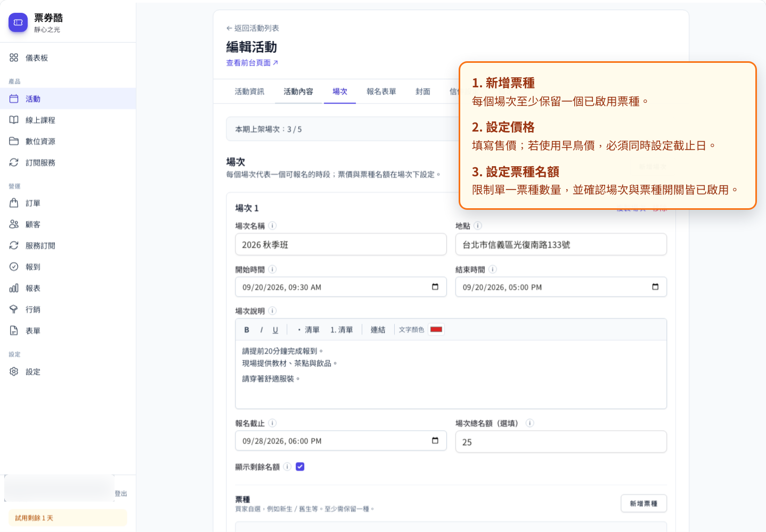
Task: Click the 票券酷 logo icon
Action: point(18,22)
